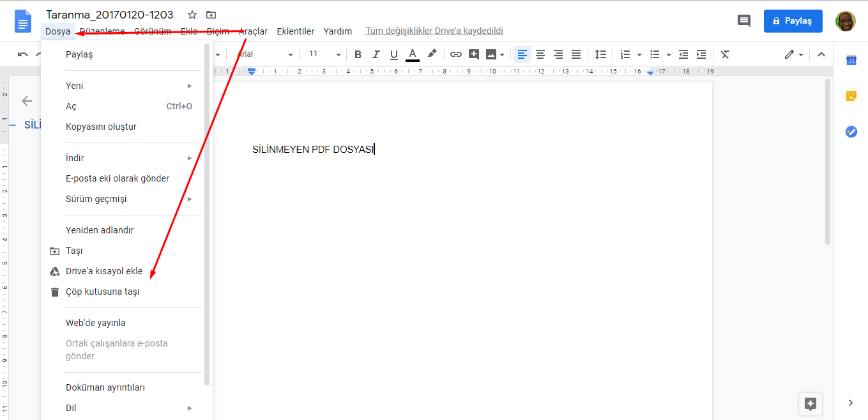Hide the menus with the up chevron
868x420 pixels.
[821, 54]
